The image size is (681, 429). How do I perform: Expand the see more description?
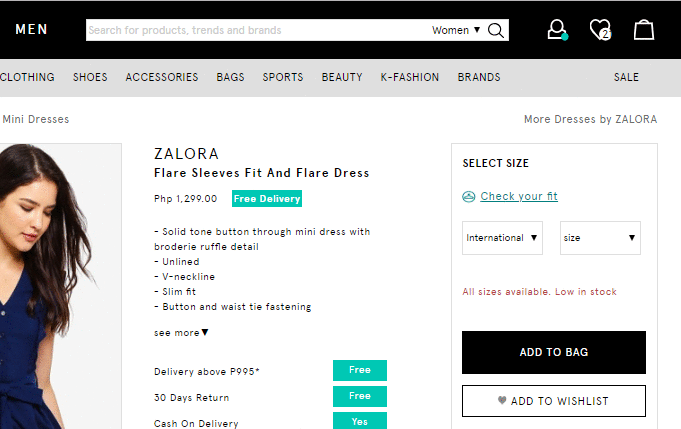click(x=181, y=333)
